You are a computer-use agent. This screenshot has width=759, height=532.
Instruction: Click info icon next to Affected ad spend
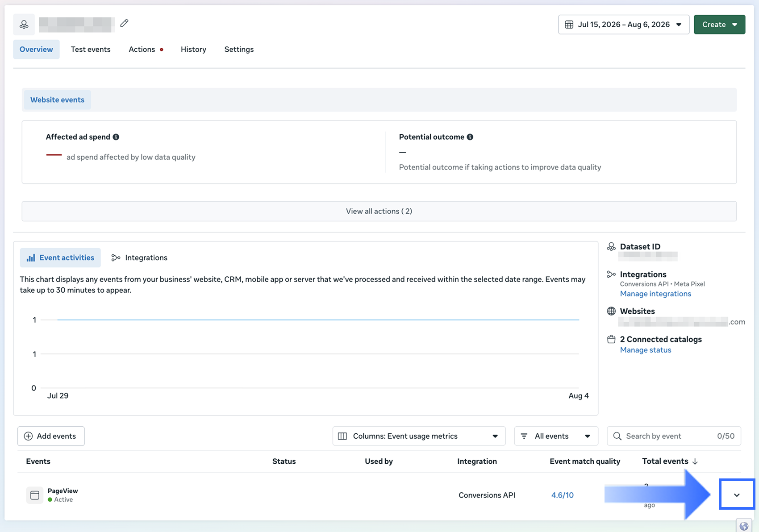pos(116,137)
